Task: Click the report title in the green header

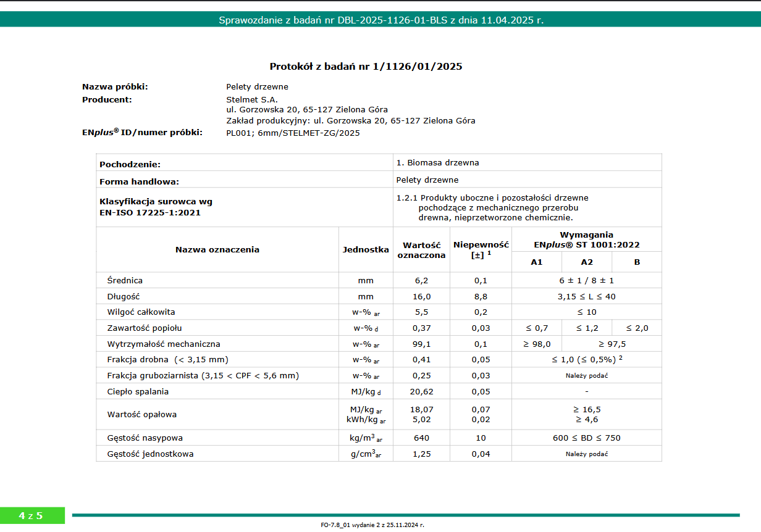Action: click(x=380, y=20)
